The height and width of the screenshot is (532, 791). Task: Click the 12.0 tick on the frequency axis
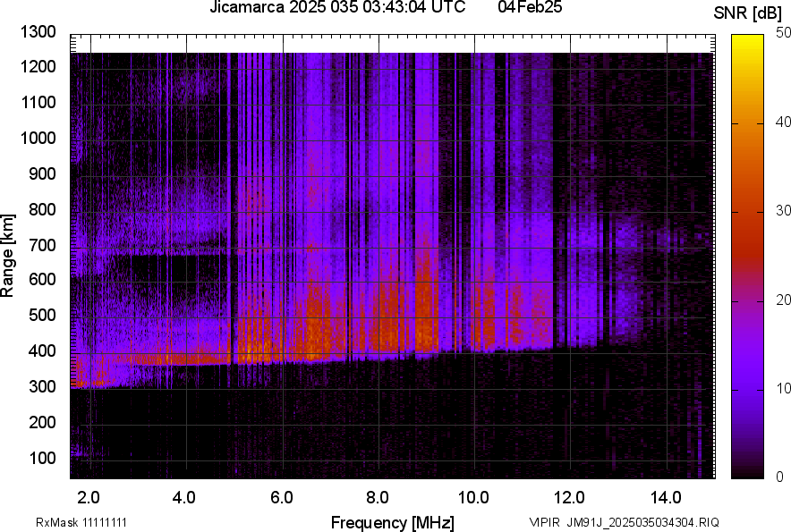[569, 497]
